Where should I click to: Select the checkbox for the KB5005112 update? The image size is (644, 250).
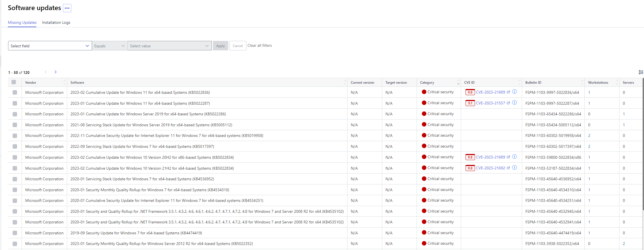click(x=15, y=125)
